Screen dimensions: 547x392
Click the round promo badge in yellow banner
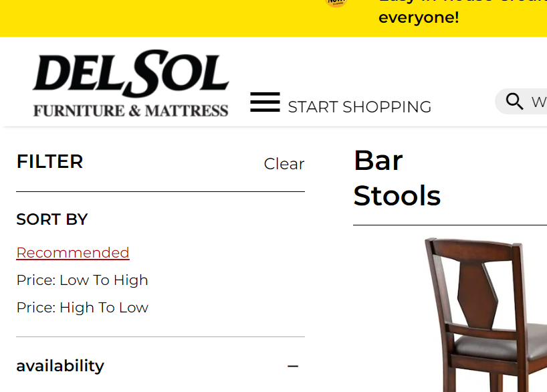pyautogui.click(x=335, y=4)
